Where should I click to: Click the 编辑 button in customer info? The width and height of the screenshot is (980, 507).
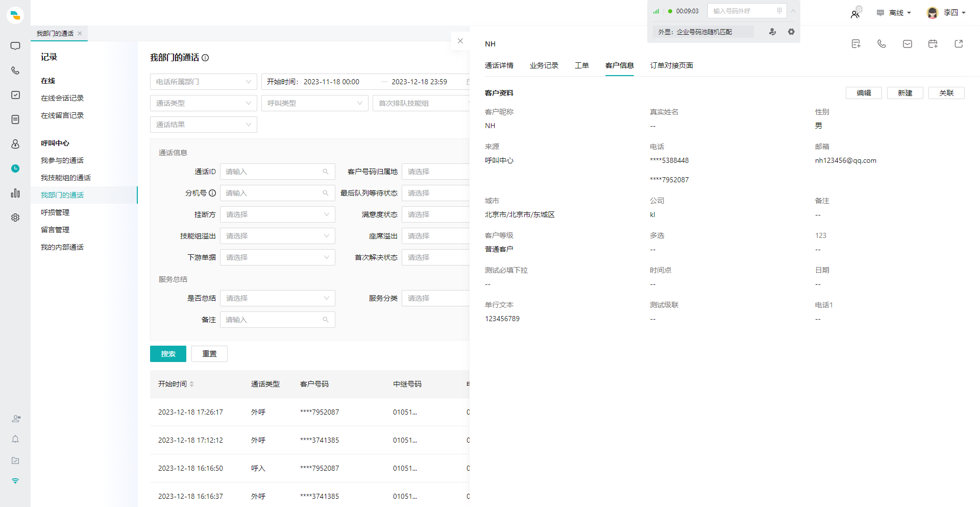864,93
